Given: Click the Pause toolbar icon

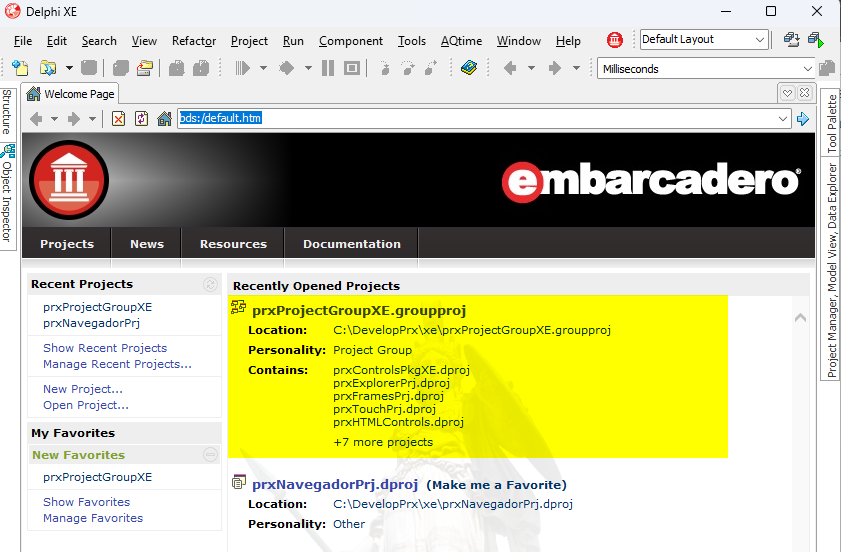Looking at the screenshot, I should tap(328, 68).
